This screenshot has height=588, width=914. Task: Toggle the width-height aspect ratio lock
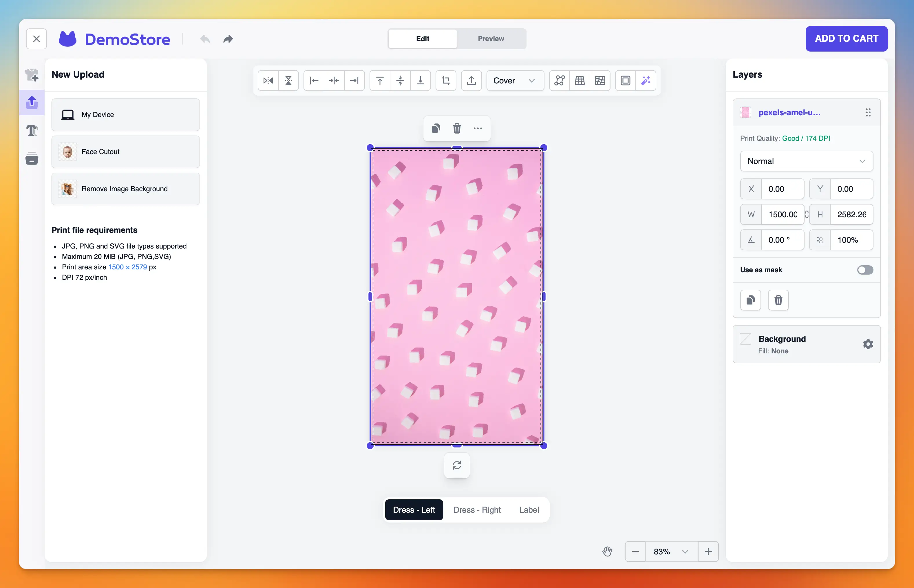807,215
